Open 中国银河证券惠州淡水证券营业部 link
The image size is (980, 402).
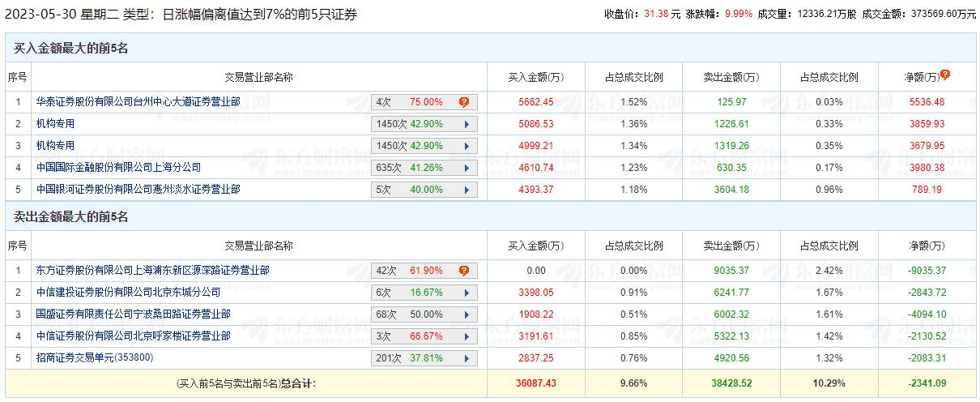tap(138, 190)
